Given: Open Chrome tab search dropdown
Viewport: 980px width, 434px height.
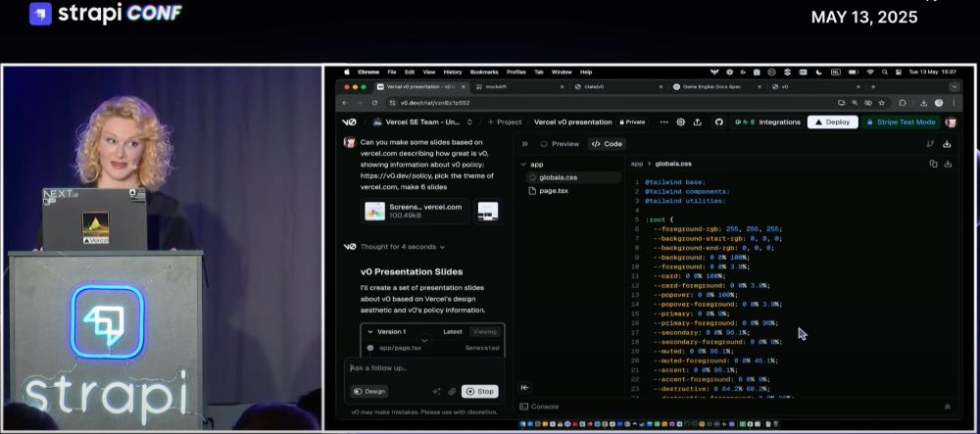Looking at the screenshot, I should pyautogui.click(x=954, y=87).
